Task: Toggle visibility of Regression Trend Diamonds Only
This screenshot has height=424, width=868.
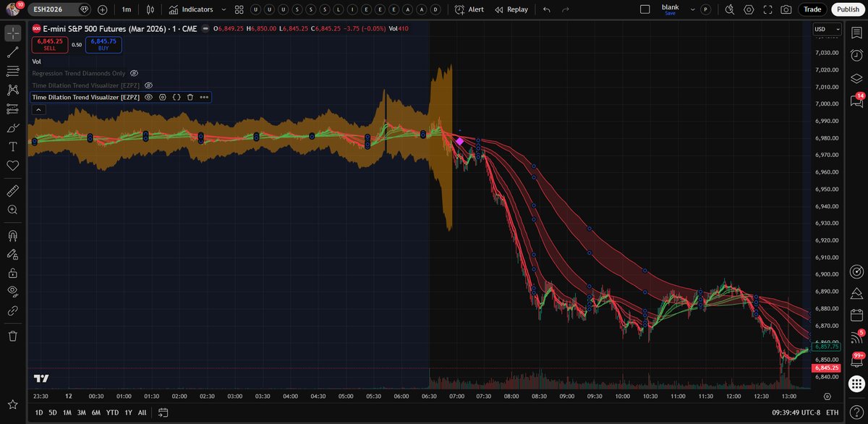Action: (x=134, y=73)
